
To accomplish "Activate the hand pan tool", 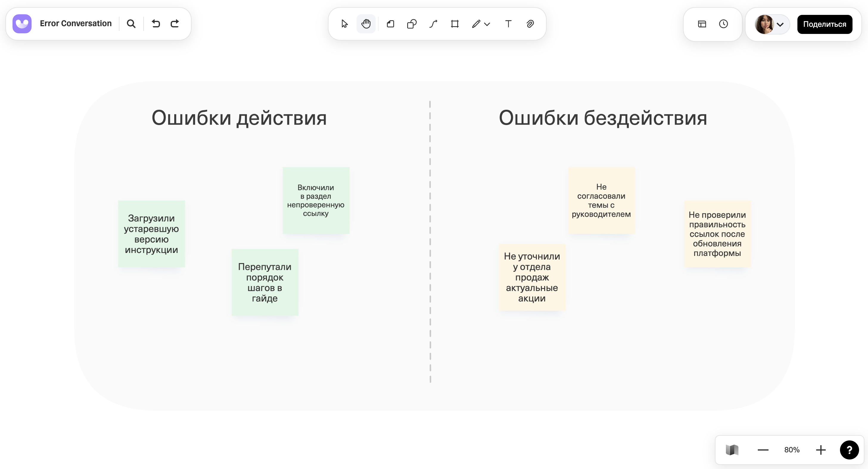I will 366,24.
